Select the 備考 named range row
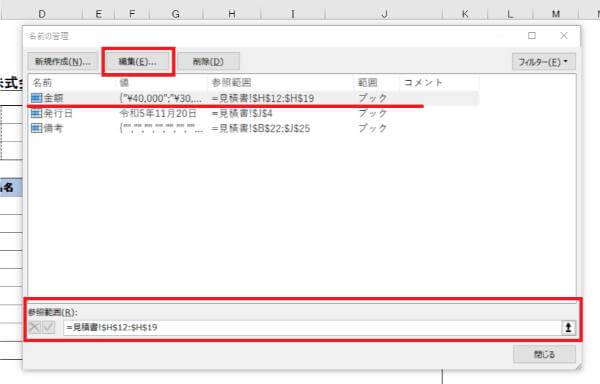This screenshot has width=600, height=384. [x=254, y=128]
